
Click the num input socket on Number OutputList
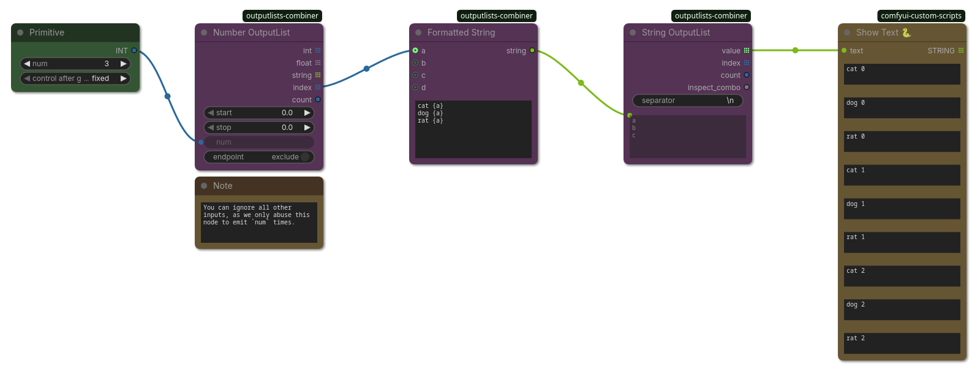201,142
